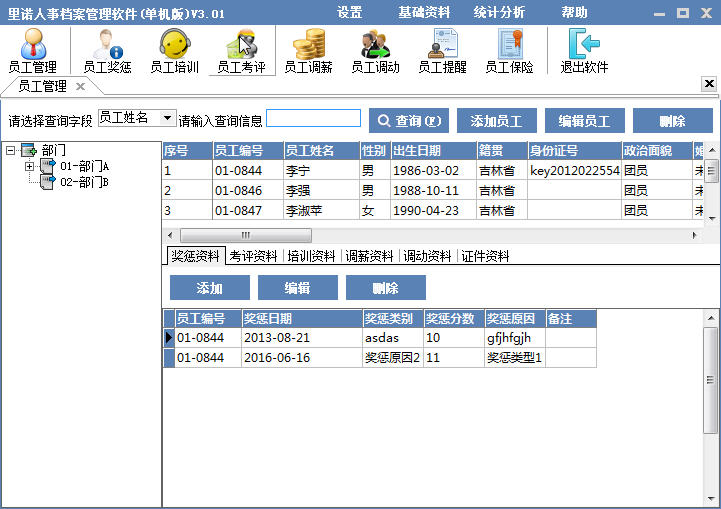Screen dimensions: 721x509
Task: Close the 员工管理 tab with its x
Action: click(80, 86)
